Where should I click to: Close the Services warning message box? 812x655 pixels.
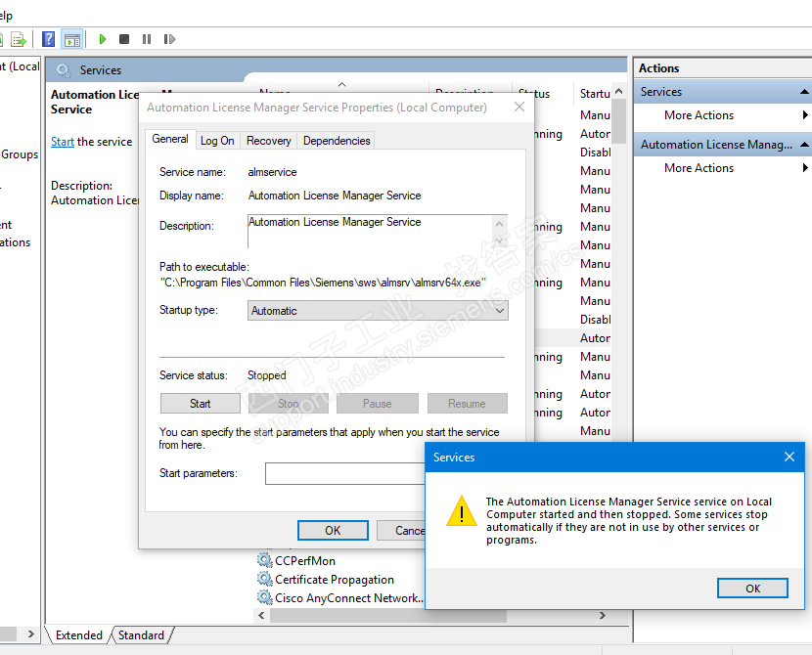pyautogui.click(x=789, y=457)
